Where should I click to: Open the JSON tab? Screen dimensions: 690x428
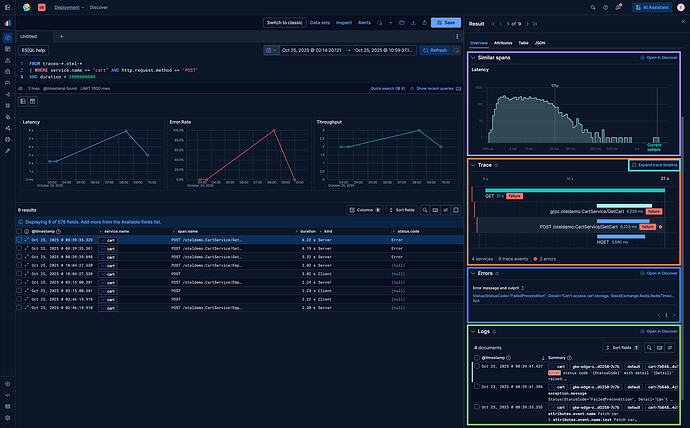pyautogui.click(x=541, y=44)
